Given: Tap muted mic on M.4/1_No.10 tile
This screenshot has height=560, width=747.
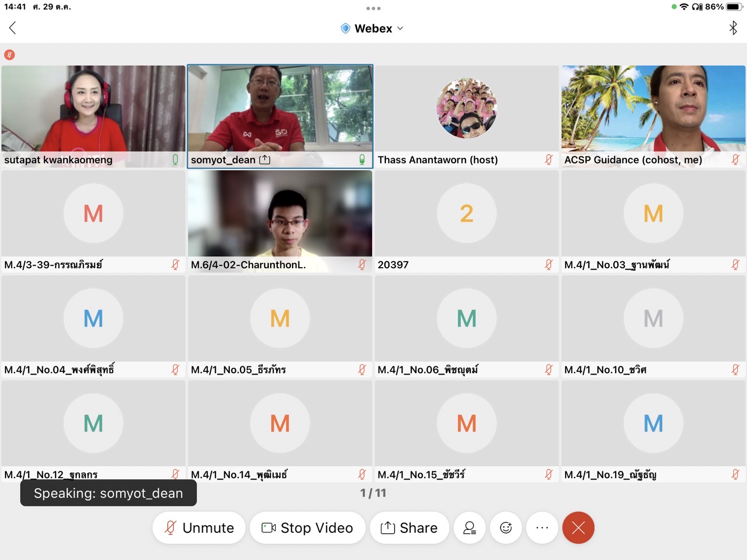Looking at the screenshot, I should click(x=736, y=370).
